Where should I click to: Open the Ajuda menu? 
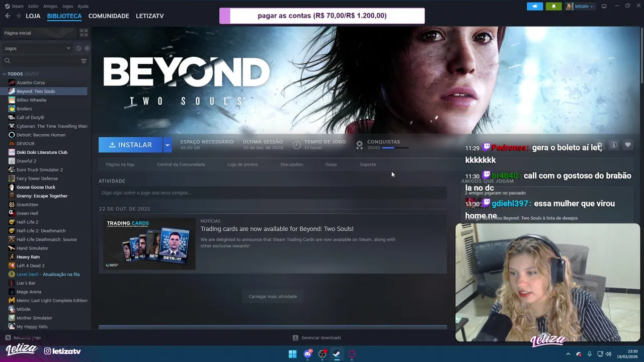click(x=83, y=6)
